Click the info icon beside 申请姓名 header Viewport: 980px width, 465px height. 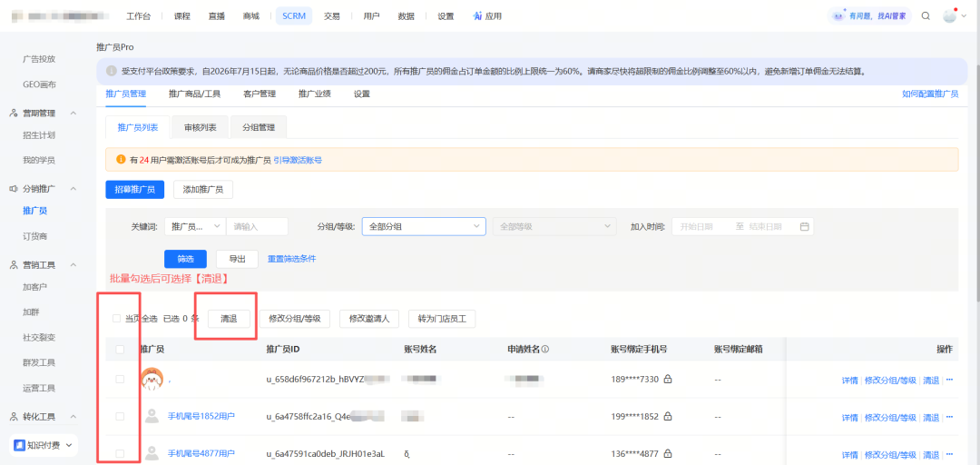(x=545, y=350)
